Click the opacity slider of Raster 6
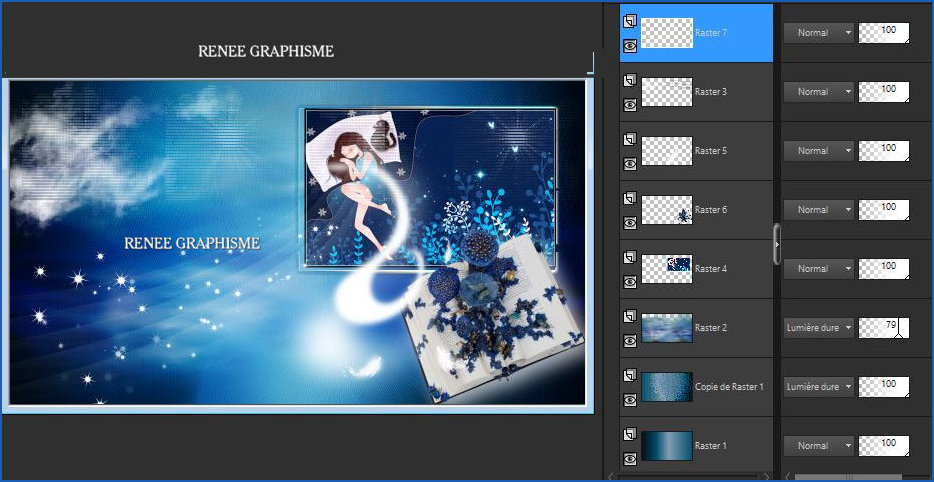The height and width of the screenshot is (482, 934). click(884, 210)
